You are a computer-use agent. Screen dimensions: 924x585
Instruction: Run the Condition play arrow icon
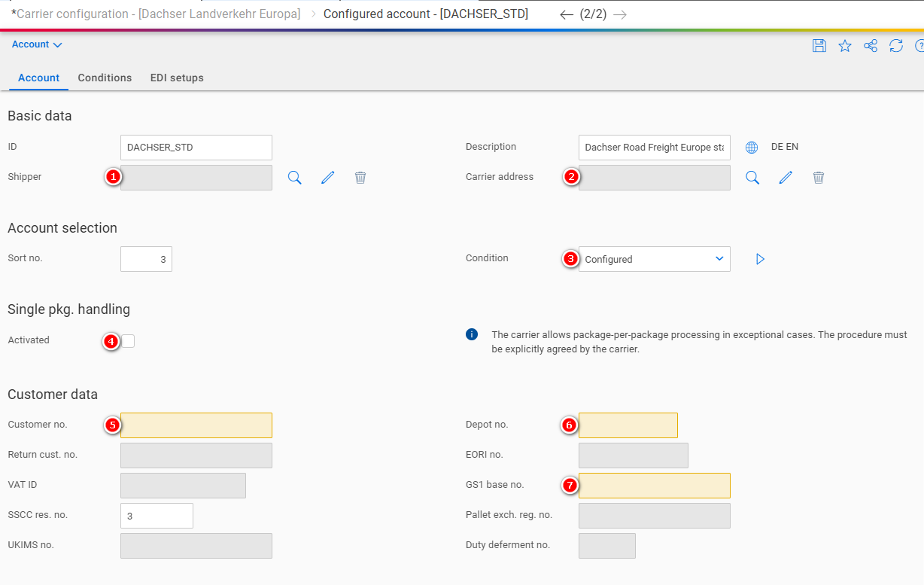point(760,259)
